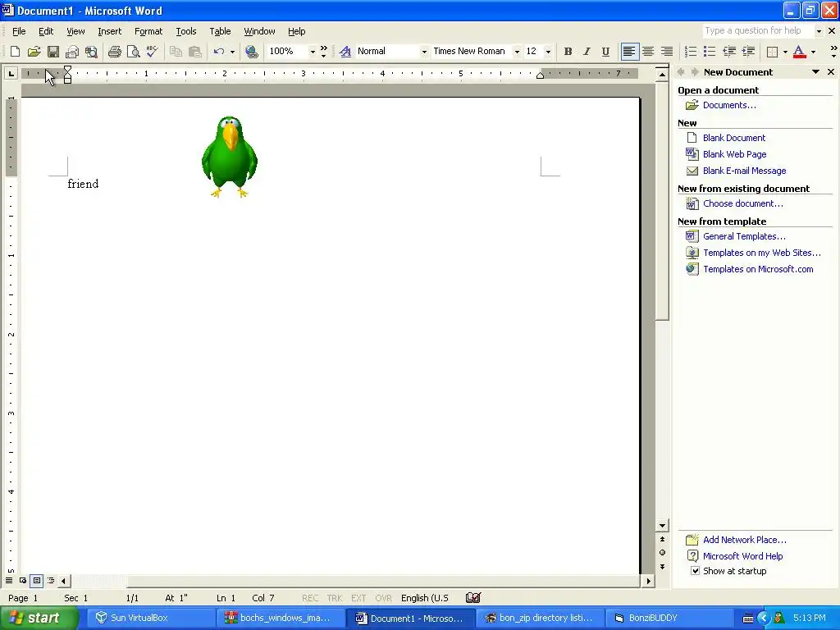Switch to Web Layout view button
Image resolution: width=840 pixels, height=630 pixels.
[x=23, y=580]
